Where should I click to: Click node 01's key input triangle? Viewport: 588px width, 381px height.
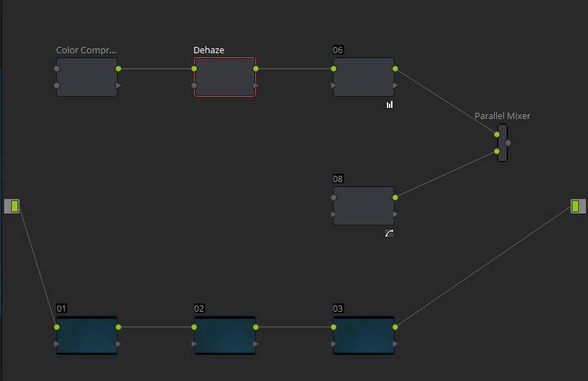point(57,344)
